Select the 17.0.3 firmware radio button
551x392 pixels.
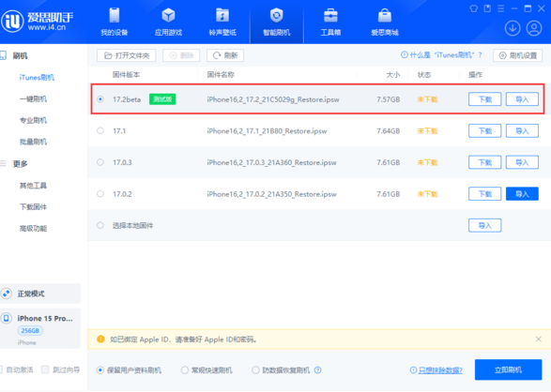coord(100,162)
